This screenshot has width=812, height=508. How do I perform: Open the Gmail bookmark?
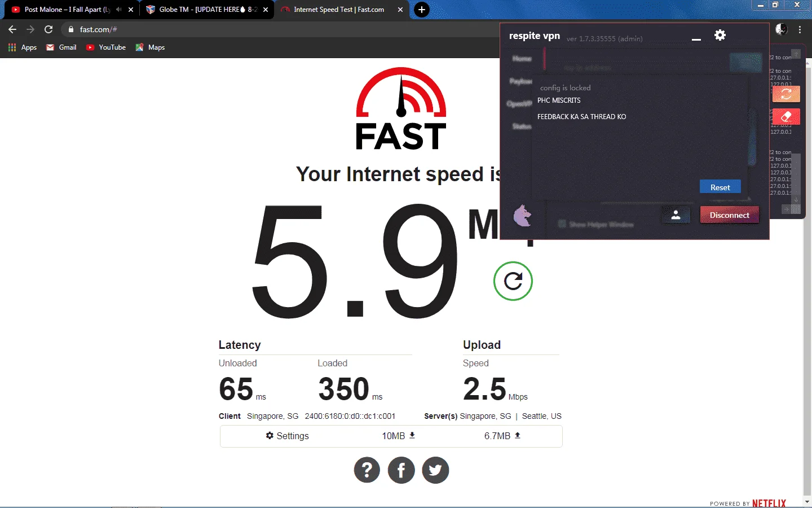point(61,47)
